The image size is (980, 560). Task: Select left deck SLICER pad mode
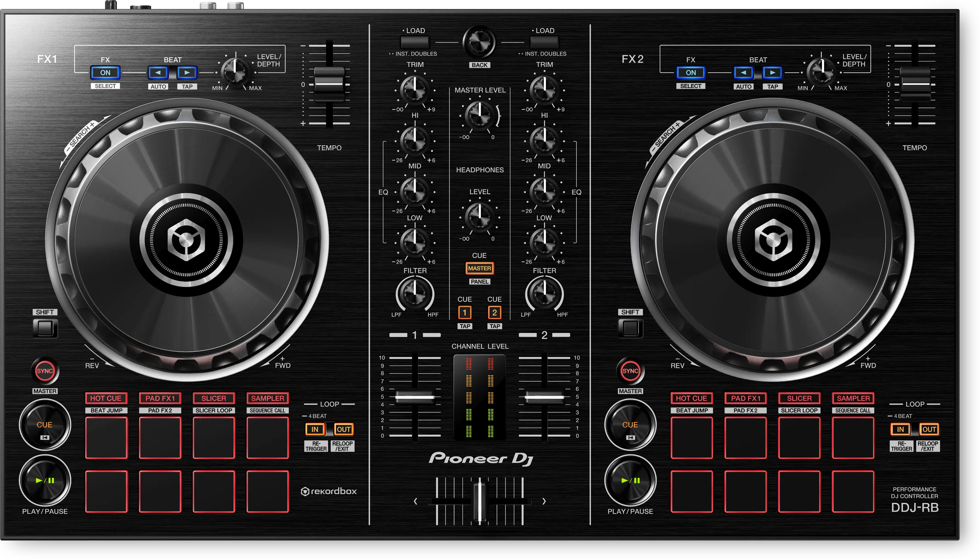point(214,398)
